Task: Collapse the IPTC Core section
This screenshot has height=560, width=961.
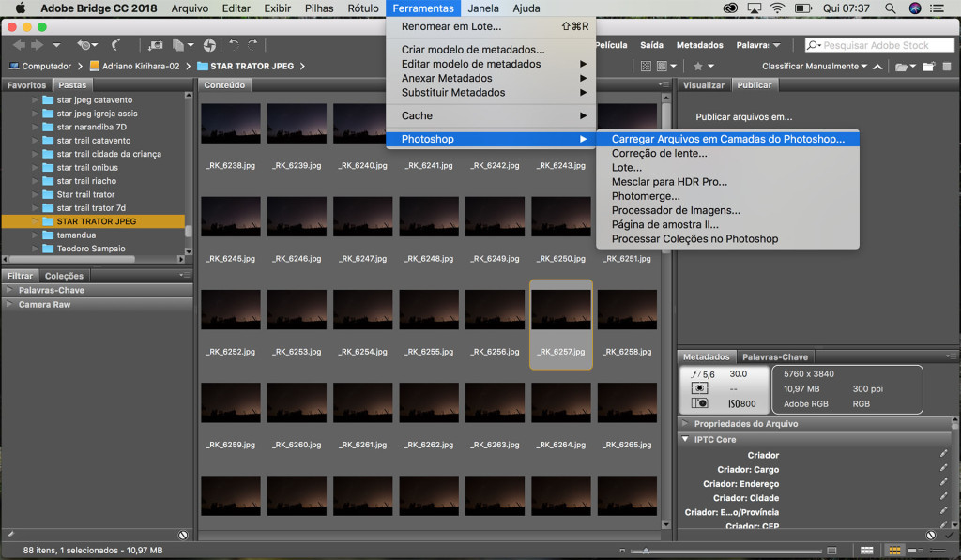Action: click(685, 439)
